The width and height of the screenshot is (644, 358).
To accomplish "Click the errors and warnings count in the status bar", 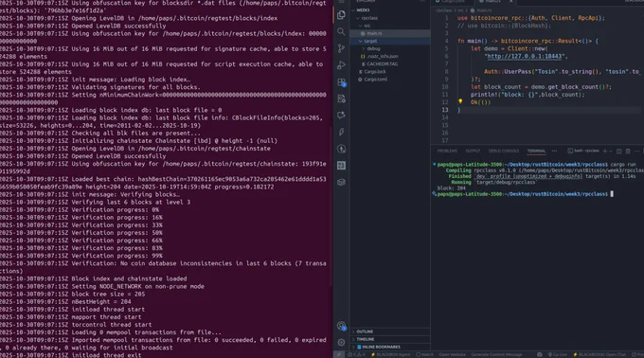I will [356, 355].
